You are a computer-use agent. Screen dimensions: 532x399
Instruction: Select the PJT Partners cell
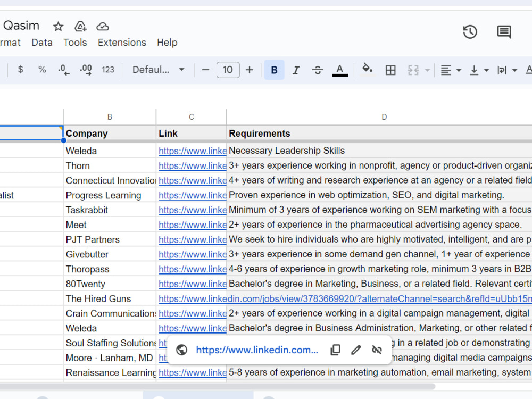[x=110, y=240]
